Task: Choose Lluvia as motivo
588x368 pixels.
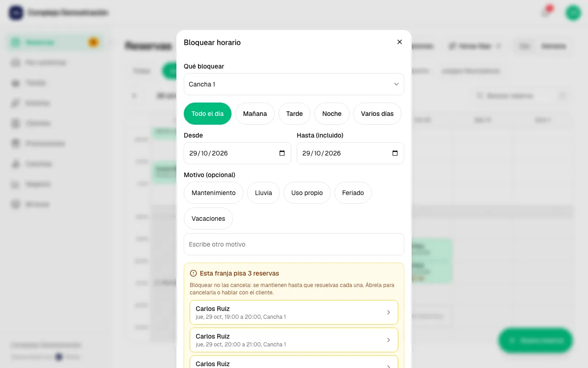Action: pos(263,193)
